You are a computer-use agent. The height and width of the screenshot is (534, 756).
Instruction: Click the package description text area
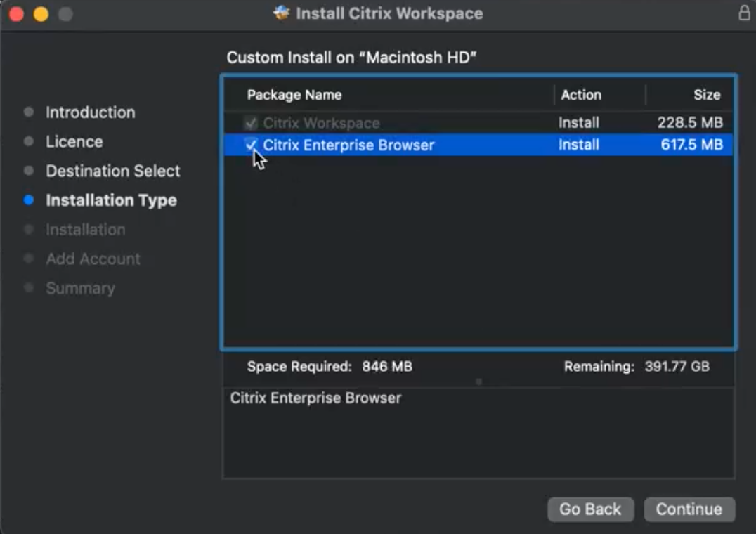[x=478, y=432]
